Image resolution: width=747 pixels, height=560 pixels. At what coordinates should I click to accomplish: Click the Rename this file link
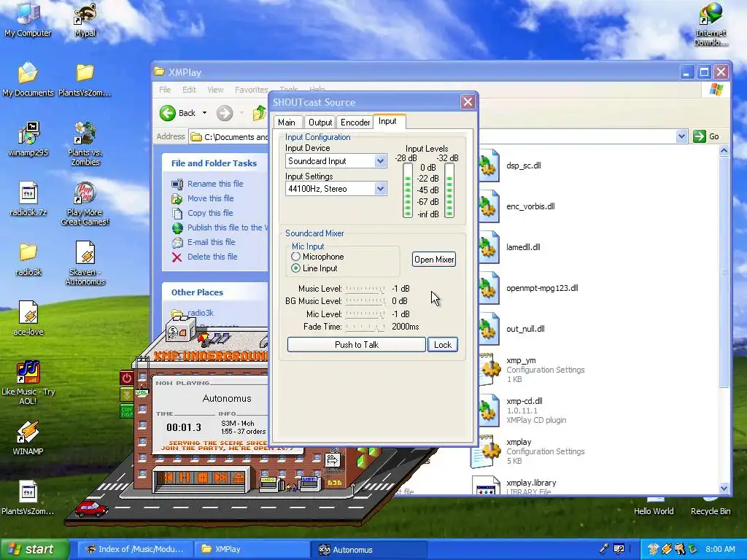click(x=215, y=184)
